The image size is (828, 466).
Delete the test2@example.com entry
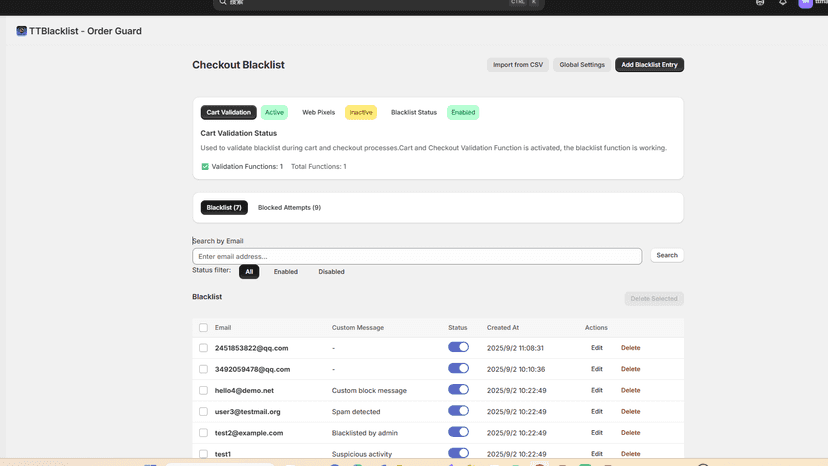631,433
